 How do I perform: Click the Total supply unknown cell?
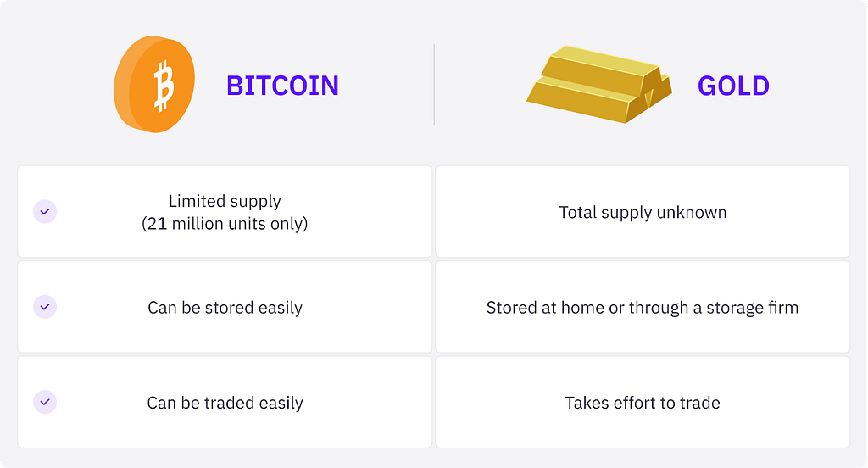coord(643,212)
